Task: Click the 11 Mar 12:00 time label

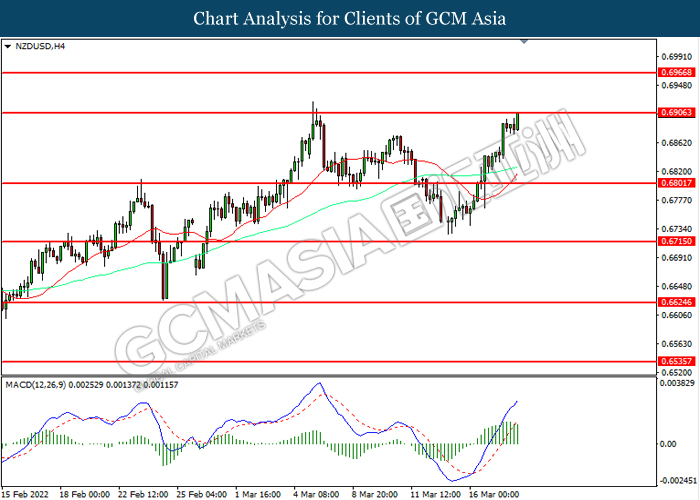Action: coord(435,494)
